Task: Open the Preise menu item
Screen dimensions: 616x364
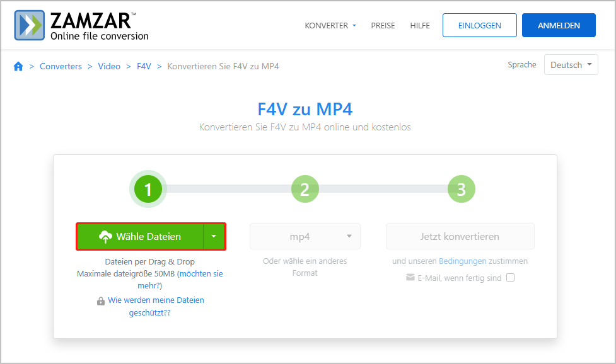Action: point(383,25)
